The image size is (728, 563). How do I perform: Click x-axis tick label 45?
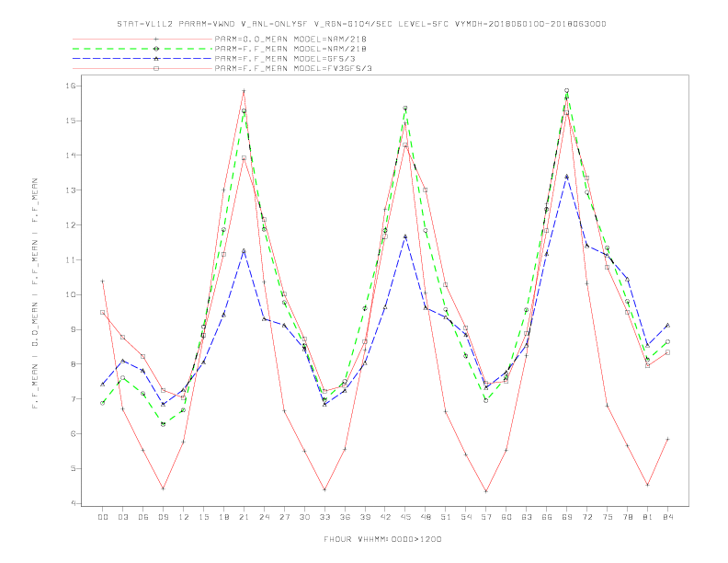pyautogui.click(x=405, y=517)
